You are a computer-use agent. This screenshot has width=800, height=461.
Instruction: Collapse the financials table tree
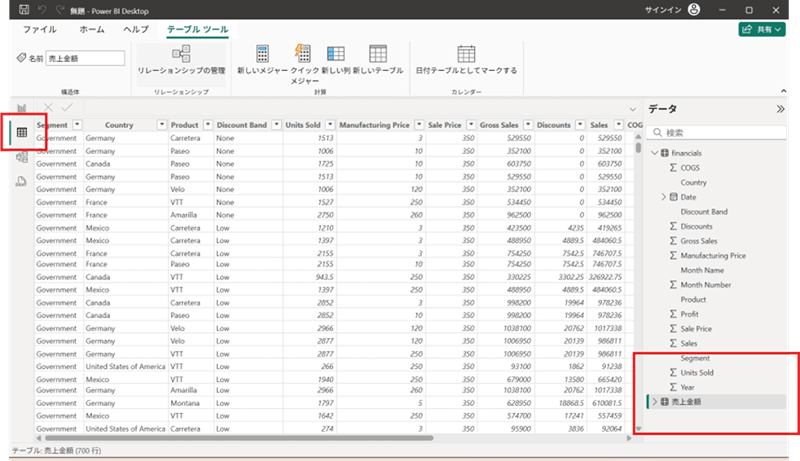[x=654, y=152]
